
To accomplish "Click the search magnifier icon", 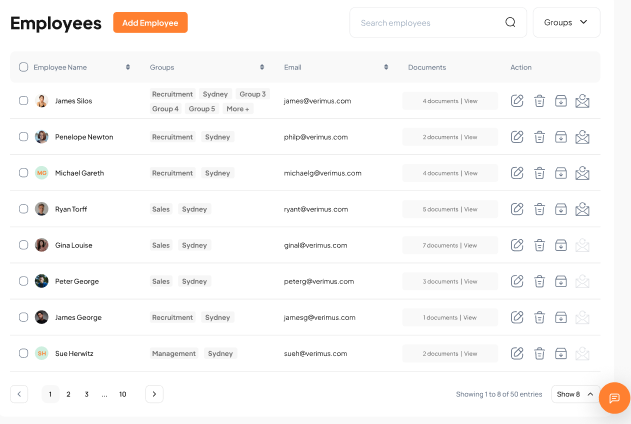I will (x=511, y=23).
